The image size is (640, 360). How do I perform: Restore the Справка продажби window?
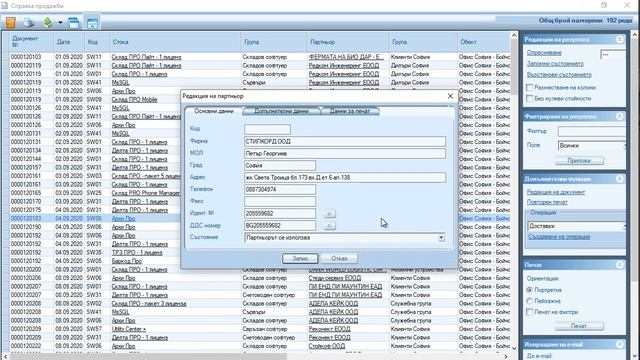[604, 5]
